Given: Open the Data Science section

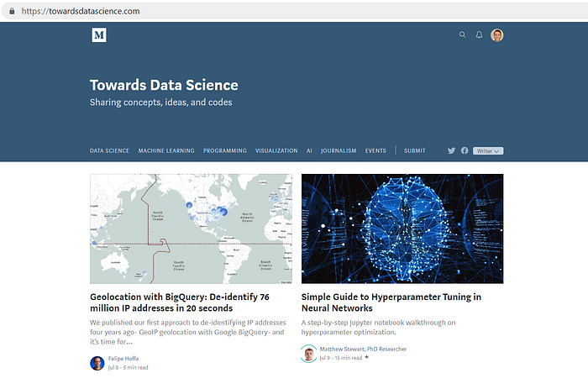Looking at the screenshot, I should point(109,150).
